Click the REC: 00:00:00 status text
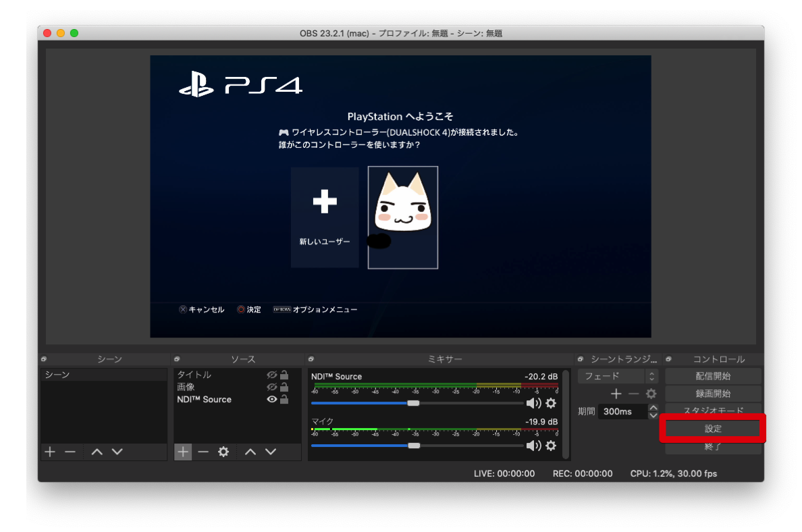The height and width of the screenshot is (532, 802). point(583,474)
